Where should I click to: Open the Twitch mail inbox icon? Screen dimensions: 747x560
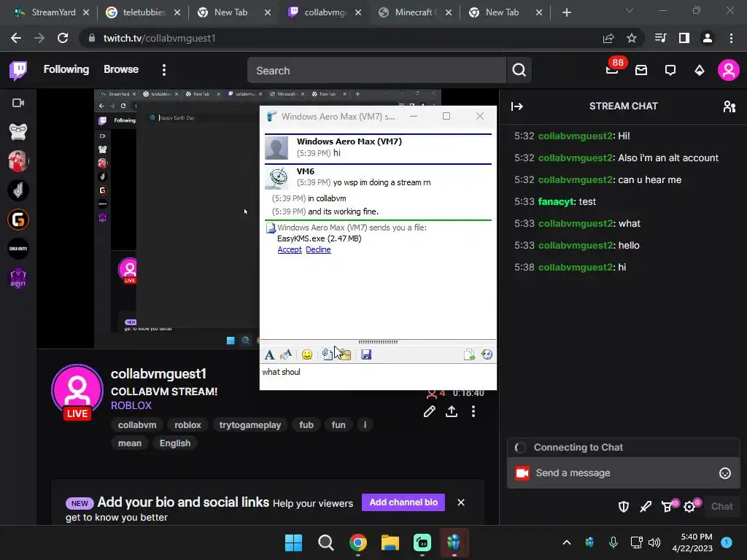tap(641, 71)
